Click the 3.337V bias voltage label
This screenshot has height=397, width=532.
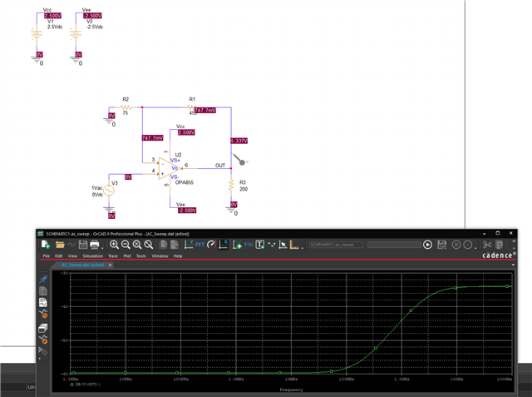click(x=239, y=141)
